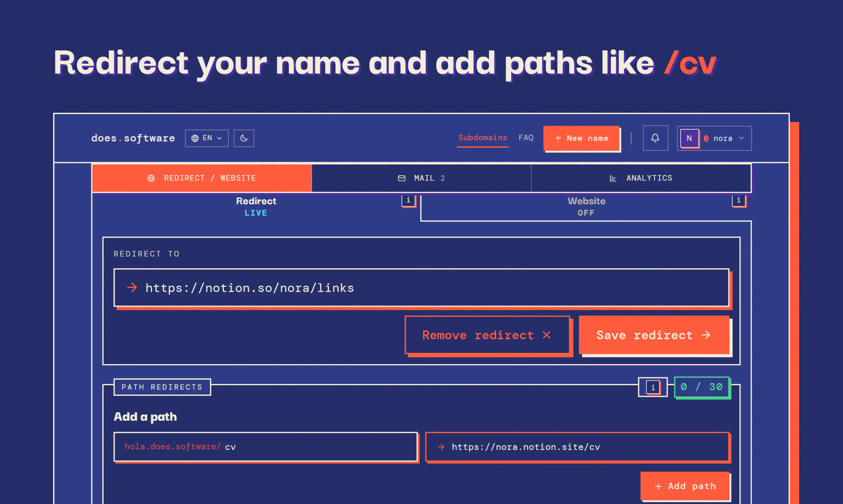Click the nora.notion.site/cv destination input

(577, 447)
